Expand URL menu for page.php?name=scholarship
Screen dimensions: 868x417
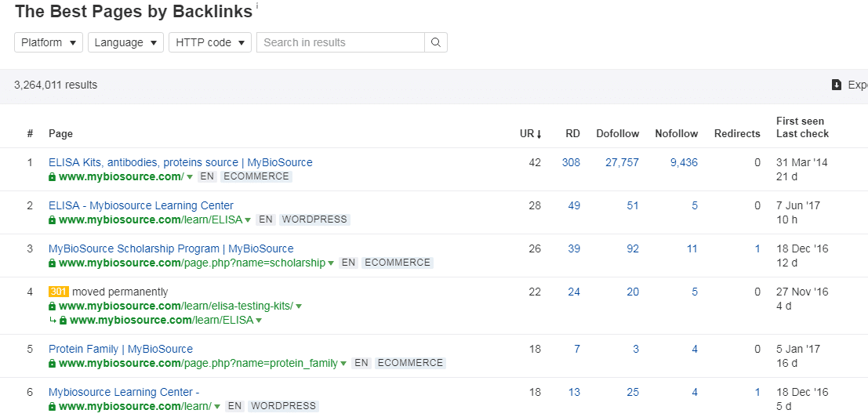[x=331, y=263]
